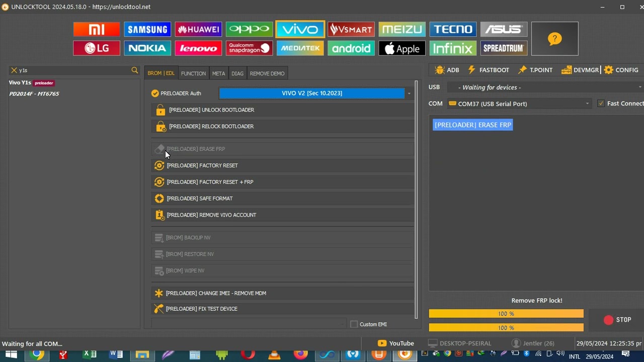Select the Apple brand tile

401,48
